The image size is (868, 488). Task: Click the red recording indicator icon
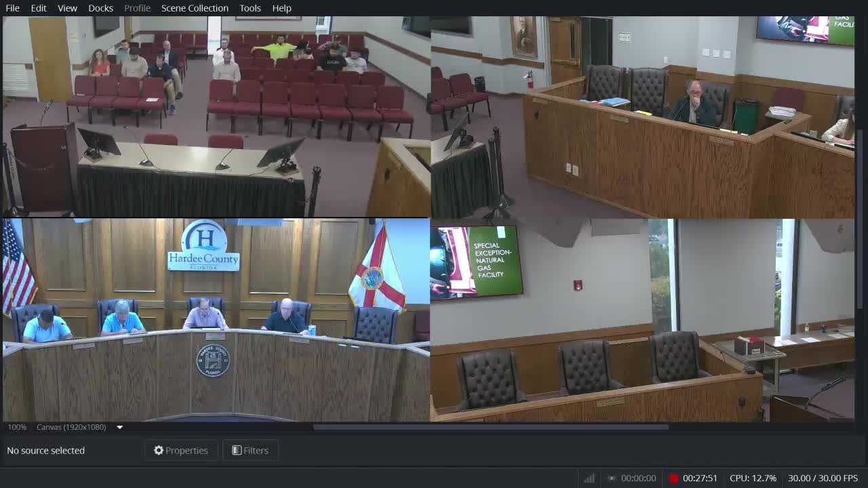[x=673, y=478]
